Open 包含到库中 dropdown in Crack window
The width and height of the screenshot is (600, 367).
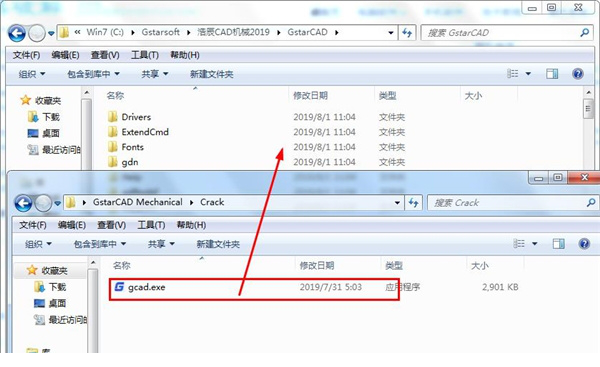[100, 244]
